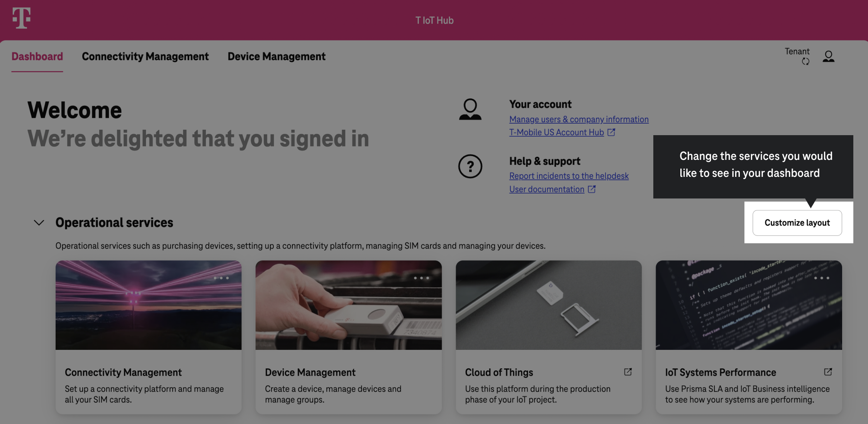The height and width of the screenshot is (424, 868).
Task: Open Cloud of Things external link icon
Action: coord(628,372)
